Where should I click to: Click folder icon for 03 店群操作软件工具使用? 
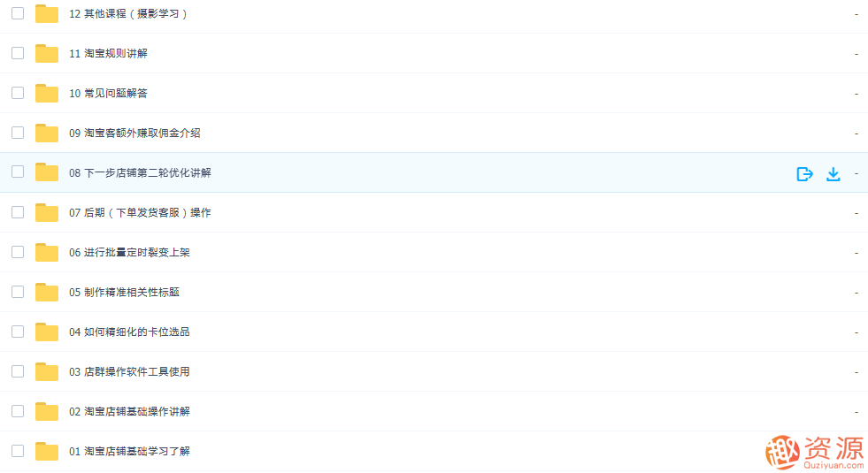[x=47, y=372]
